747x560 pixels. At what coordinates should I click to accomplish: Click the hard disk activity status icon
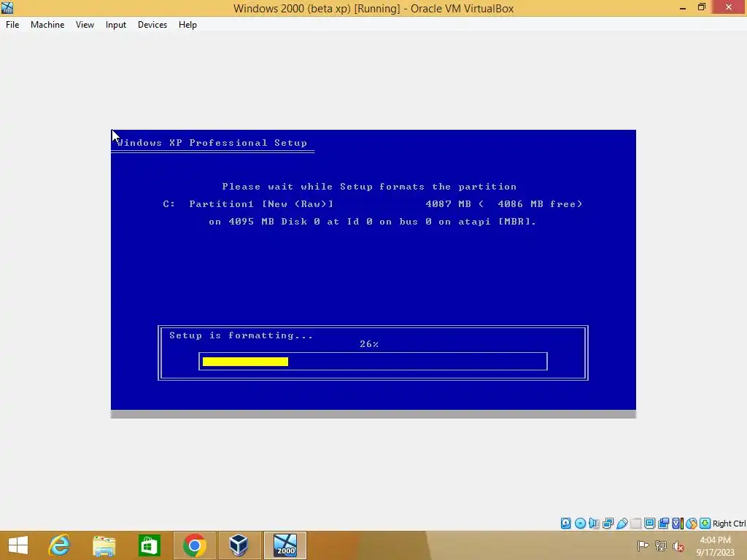(x=565, y=524)
